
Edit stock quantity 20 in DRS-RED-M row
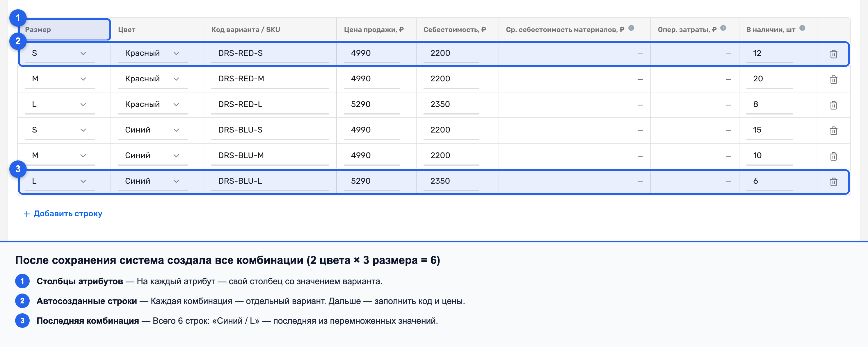click(769, 79)
